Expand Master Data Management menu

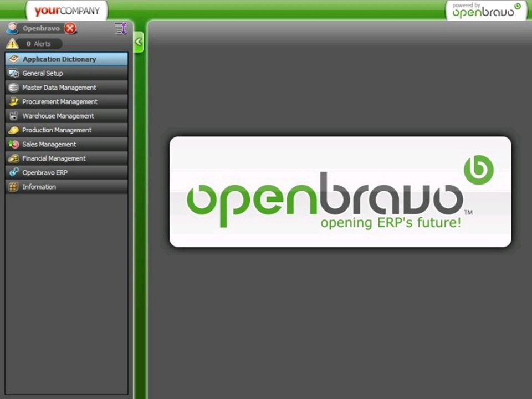coord(66,88)
